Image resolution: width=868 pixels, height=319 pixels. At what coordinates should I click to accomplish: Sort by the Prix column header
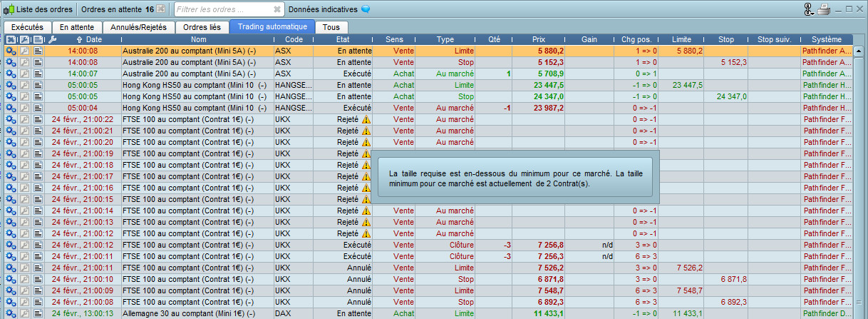pyautogui.click(x=538, y=39)
